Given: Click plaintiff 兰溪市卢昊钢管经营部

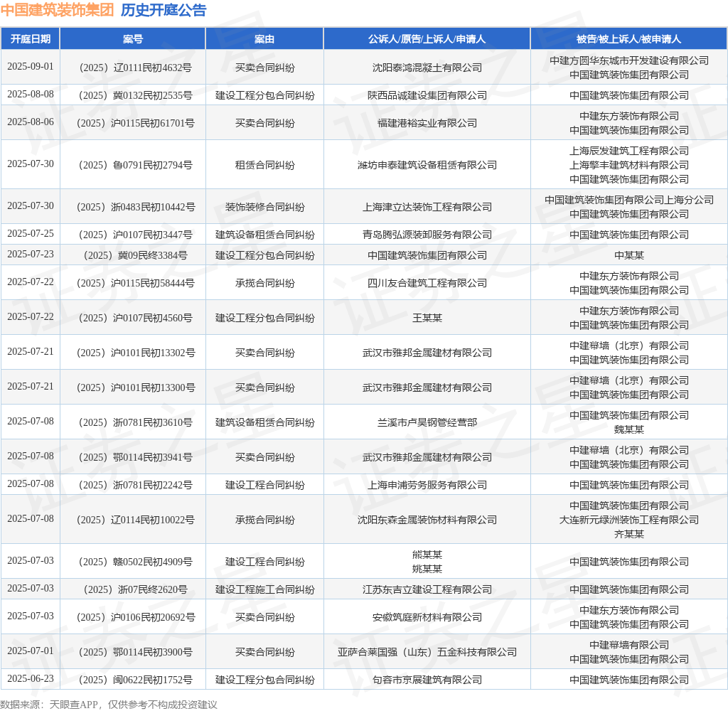Looking at the screenshot, I should click(x=427, y=422).
